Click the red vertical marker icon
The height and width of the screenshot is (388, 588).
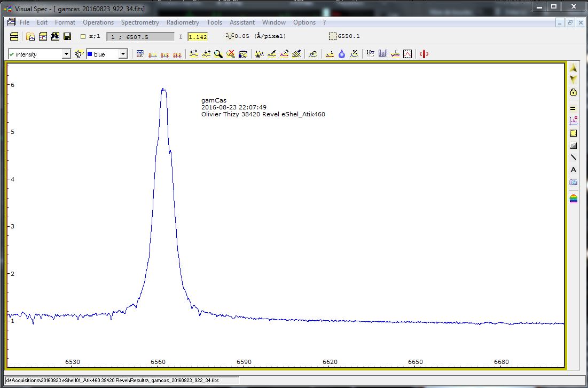pyautogui.click(x=424, y=54)
